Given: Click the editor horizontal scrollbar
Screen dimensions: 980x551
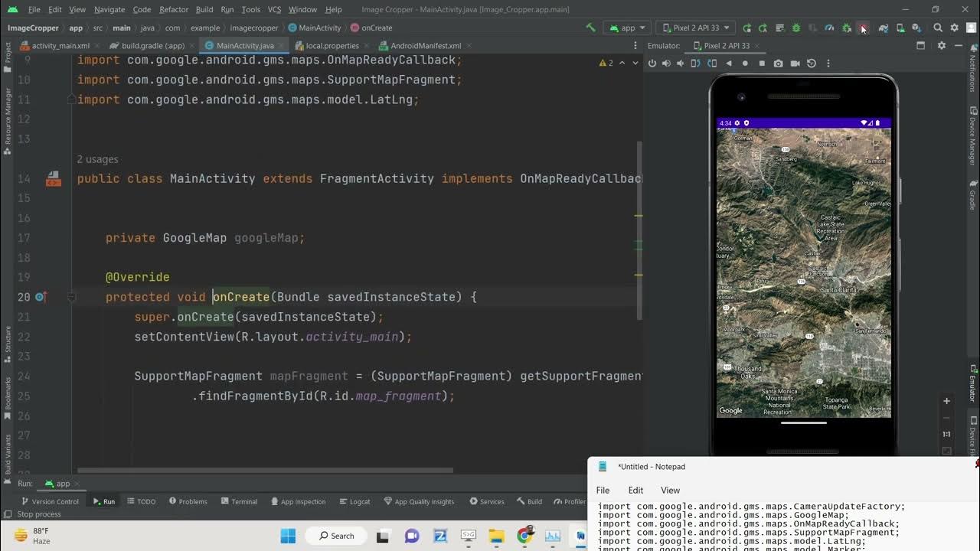Looking at the screenshot, I should coord(265,471).
